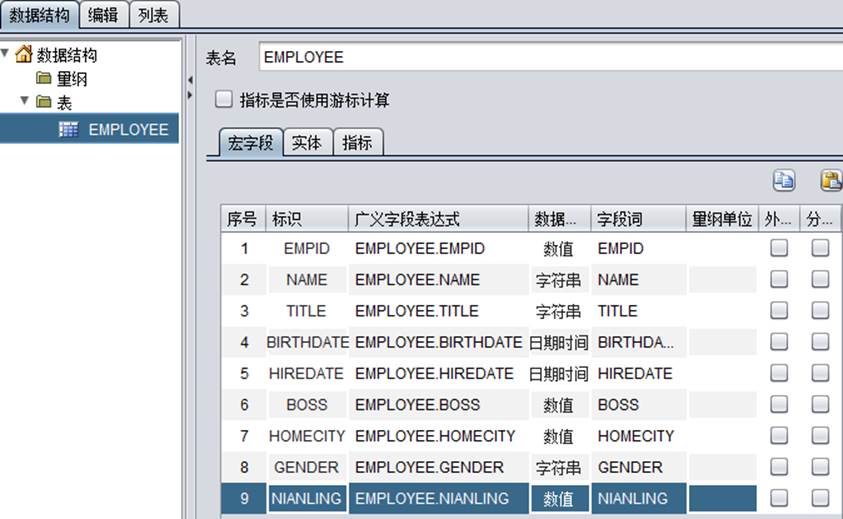The image size is (843, 519).
Task: Click the EMPLOYEE table icon in tree
Action: point(69,129)
